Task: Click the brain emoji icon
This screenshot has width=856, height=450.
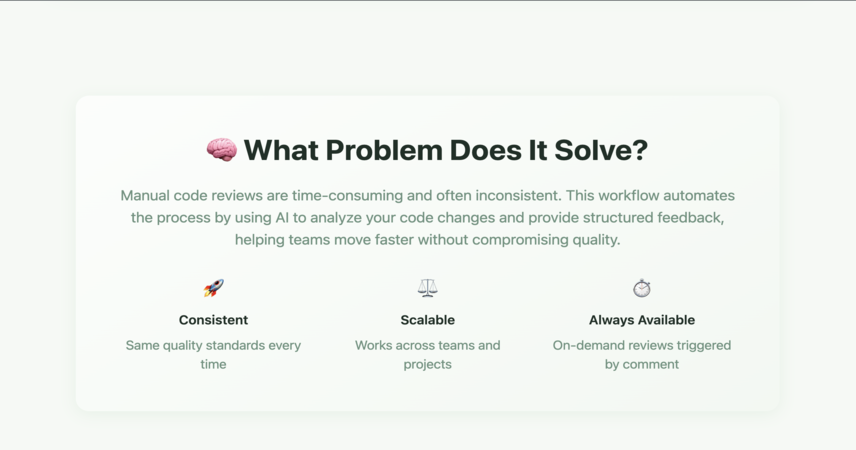Action: [222, 150]
